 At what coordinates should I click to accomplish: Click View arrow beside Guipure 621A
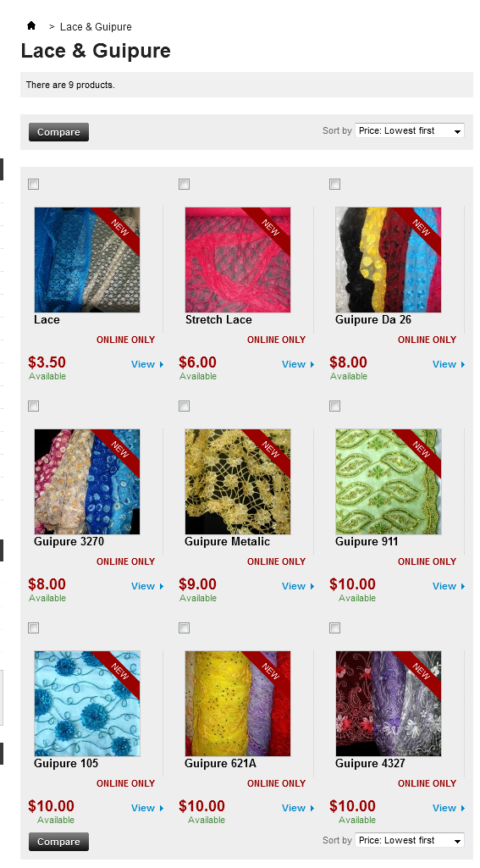click(298, 808)
